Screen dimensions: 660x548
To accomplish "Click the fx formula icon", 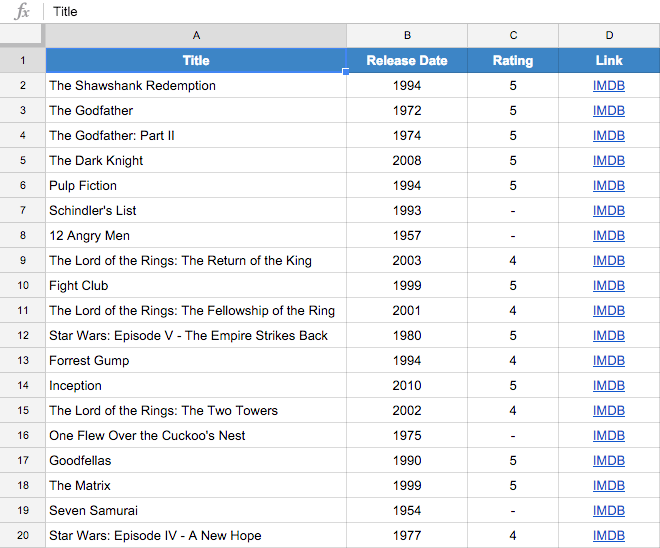I will 22,12.
